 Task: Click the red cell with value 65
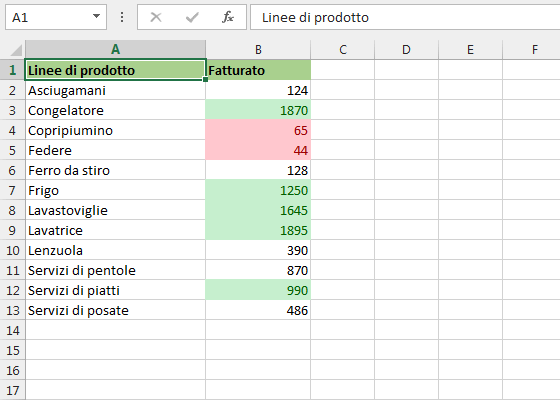[x=258, y=130]
